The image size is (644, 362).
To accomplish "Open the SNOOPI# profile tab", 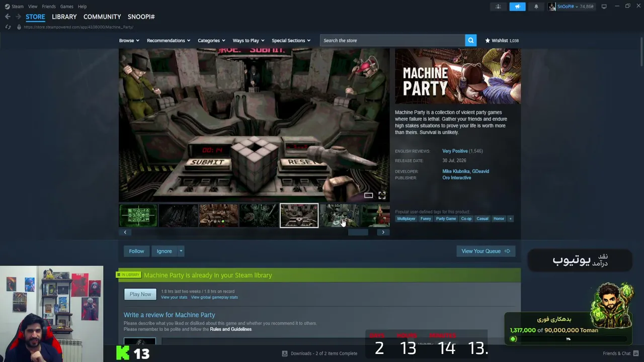I will tap(141, 17).
